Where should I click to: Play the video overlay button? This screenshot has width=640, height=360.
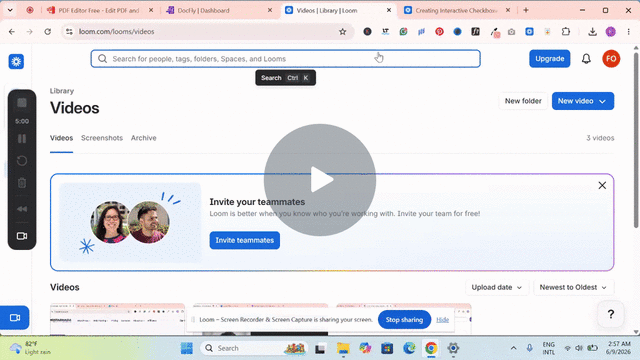click(320, 180)
